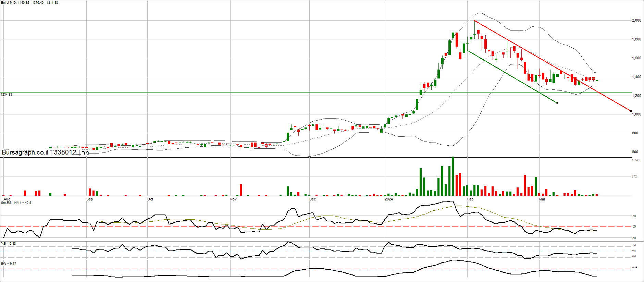Select the Mar marker on time axis
This screenshot has width=644, height=282.
tap(542, 199)
